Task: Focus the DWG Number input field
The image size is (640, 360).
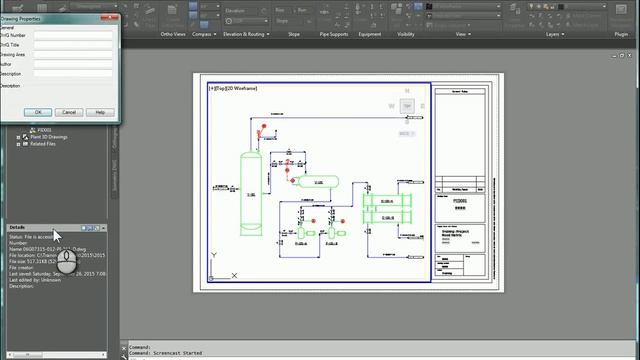Action: point(73,36)
